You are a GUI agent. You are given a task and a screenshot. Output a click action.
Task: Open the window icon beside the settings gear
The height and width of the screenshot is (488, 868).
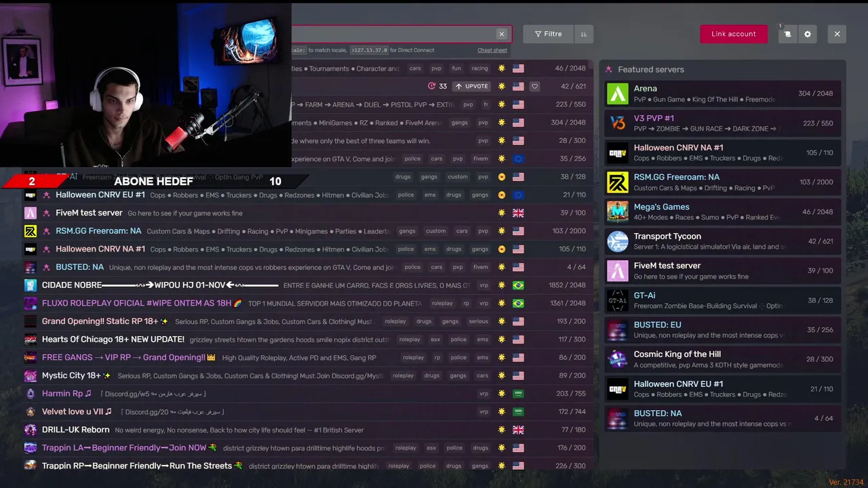[x=787, y=34]
